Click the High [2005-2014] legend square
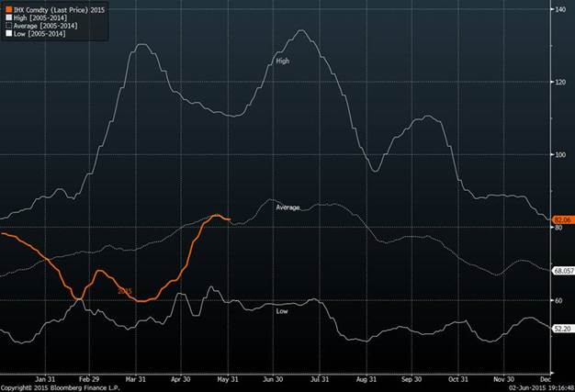Screen dimensions: 575x392 pos(6,17)
